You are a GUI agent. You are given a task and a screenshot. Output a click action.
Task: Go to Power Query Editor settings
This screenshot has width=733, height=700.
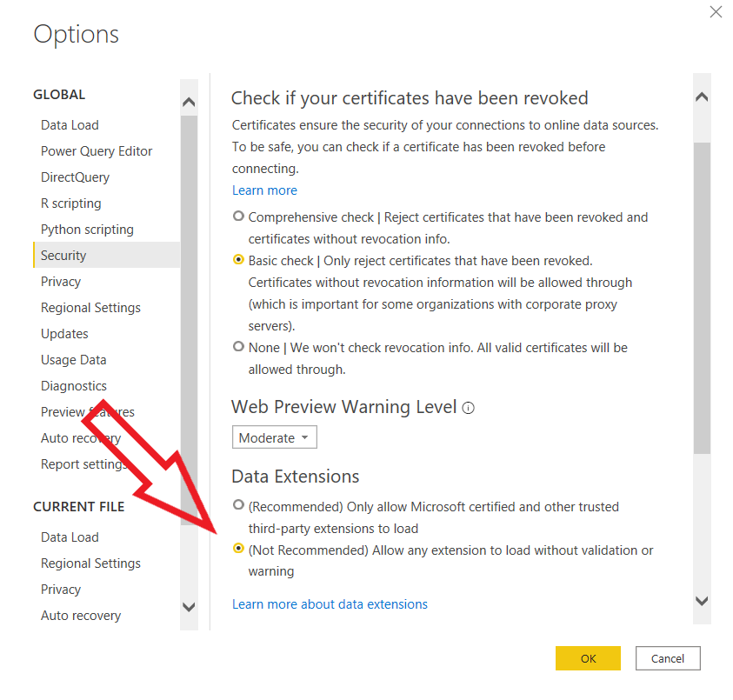[x=97, y=150]
